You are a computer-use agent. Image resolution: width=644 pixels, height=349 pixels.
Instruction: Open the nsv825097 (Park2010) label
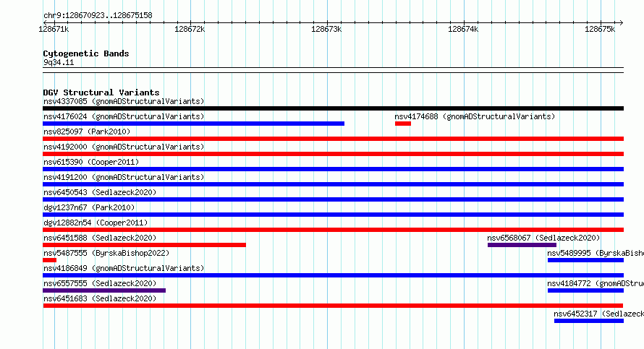click(x=87, y=132)
